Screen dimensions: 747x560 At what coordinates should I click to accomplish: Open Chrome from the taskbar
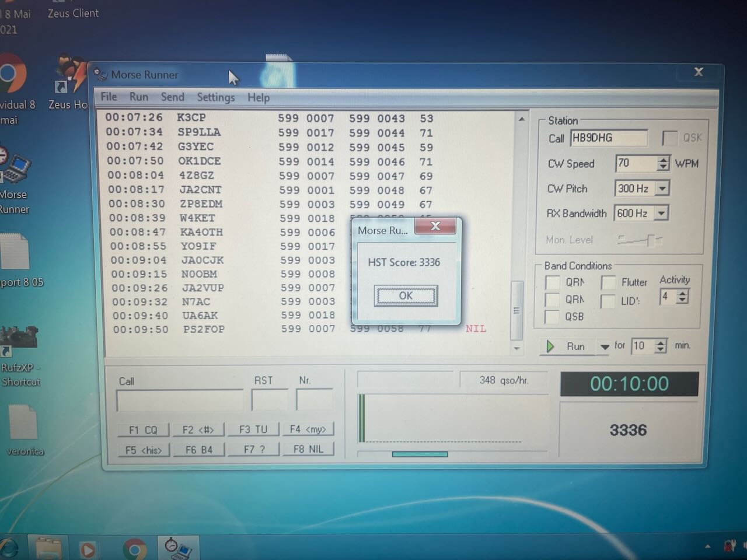[x=135, y=549]
